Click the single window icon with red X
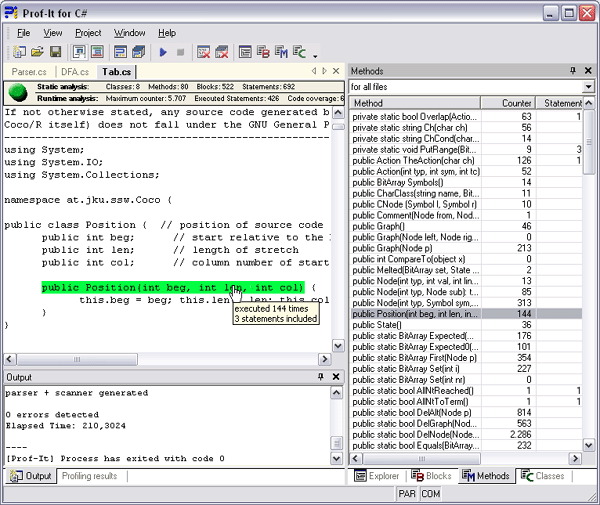The width and height of the screenshot is (600, 505). (x=203, y=52)
